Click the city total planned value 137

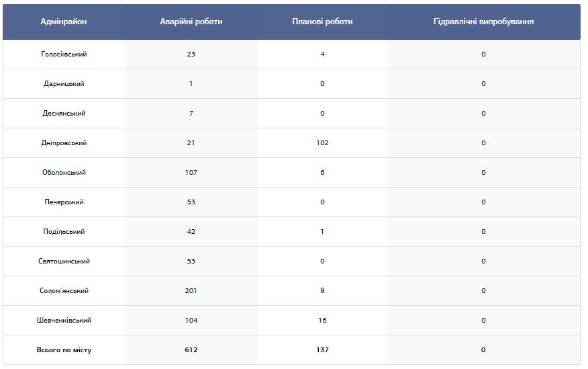[x=322, y=350]
